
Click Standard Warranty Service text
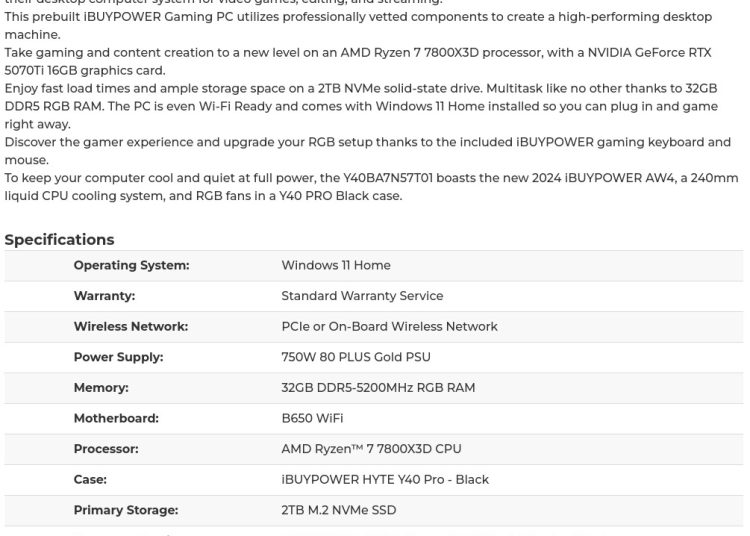tap(362, 296)
